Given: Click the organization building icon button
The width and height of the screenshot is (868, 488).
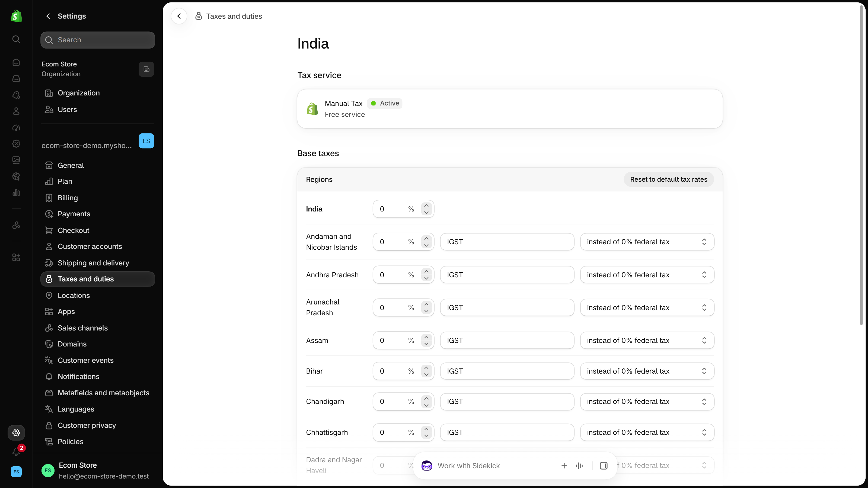Looking at the screenshot, I should (x=146, y=69).
